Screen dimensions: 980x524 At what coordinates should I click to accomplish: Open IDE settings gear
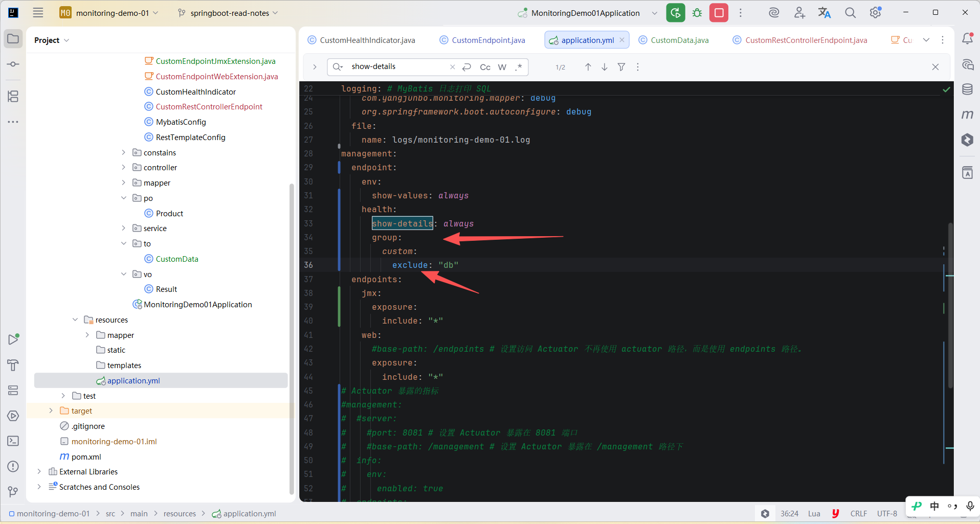click(x=876, y=13)
